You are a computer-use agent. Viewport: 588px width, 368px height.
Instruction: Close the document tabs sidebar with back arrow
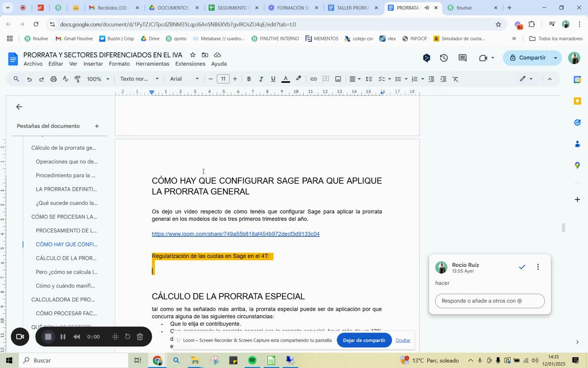pyautogui.click(x=19, y=107)
